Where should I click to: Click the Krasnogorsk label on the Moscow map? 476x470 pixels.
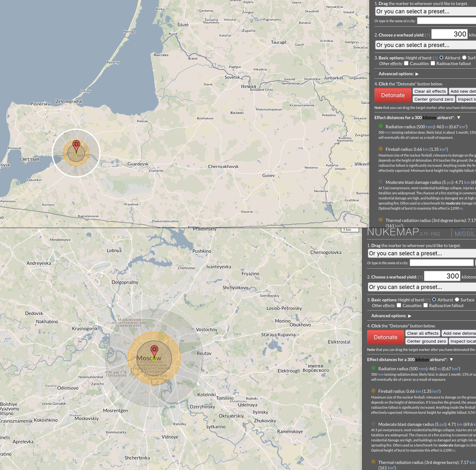tap(85, 328)
